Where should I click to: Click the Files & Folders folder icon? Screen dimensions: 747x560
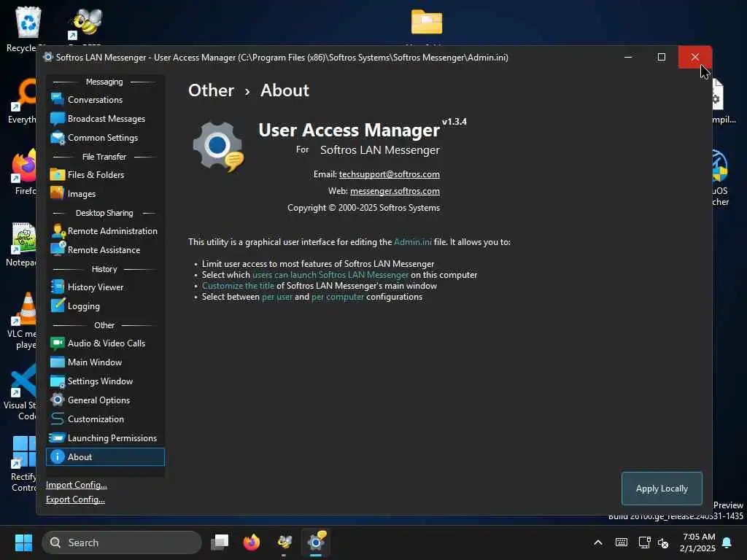tap(57, 174)
